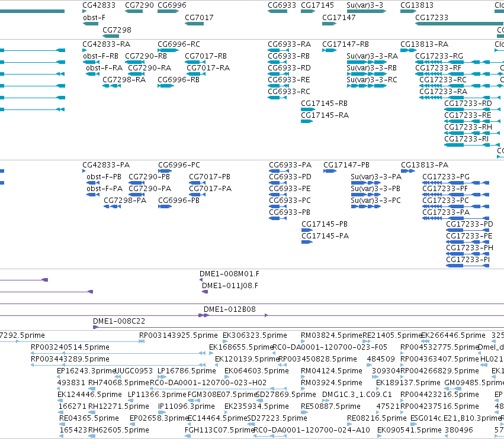Select transcript CG42833-RA
Image resolution: width=504 pixels, height=439 pixels.
[107, 44]
